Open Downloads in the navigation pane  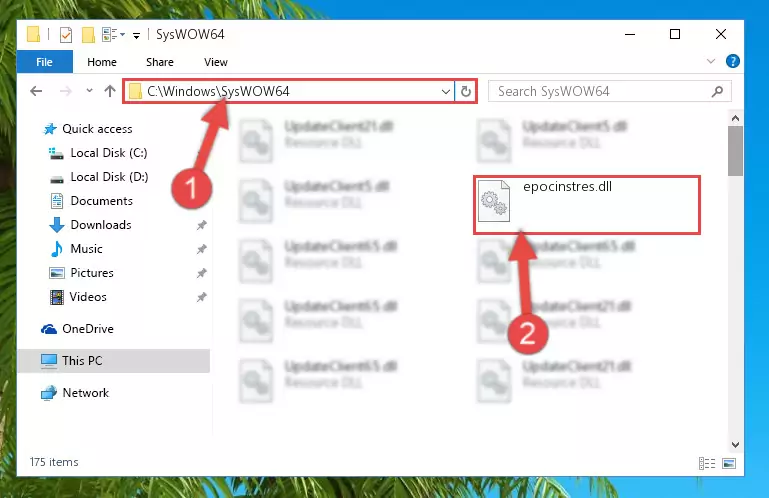(x=101, y=225)
